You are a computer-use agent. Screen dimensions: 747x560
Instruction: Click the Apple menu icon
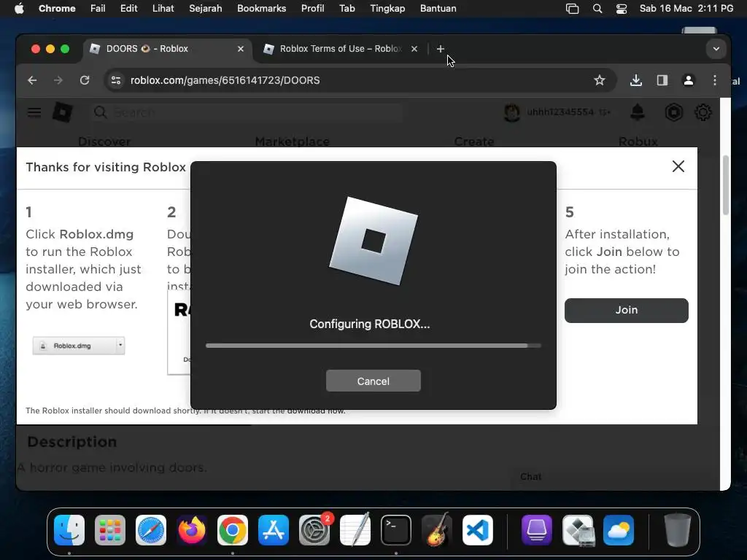19,9
